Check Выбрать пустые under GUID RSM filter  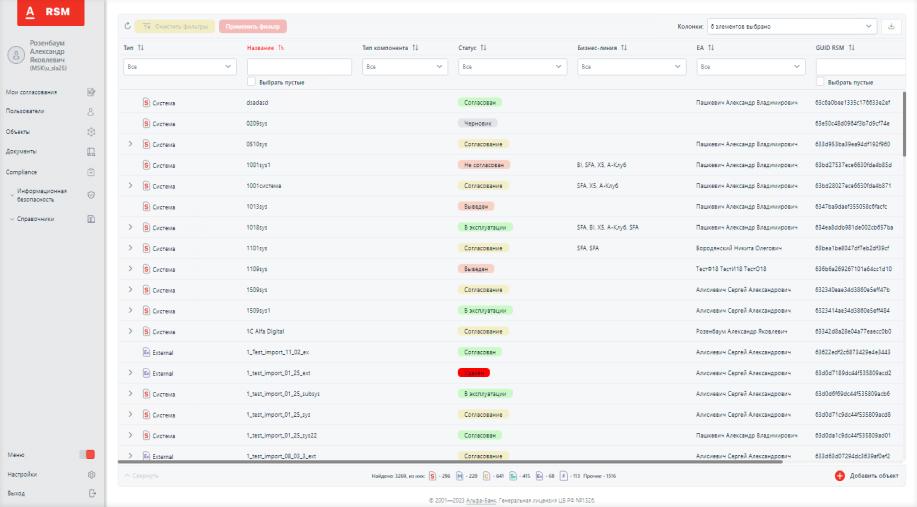pyautogui.click(x=820, y=82)
